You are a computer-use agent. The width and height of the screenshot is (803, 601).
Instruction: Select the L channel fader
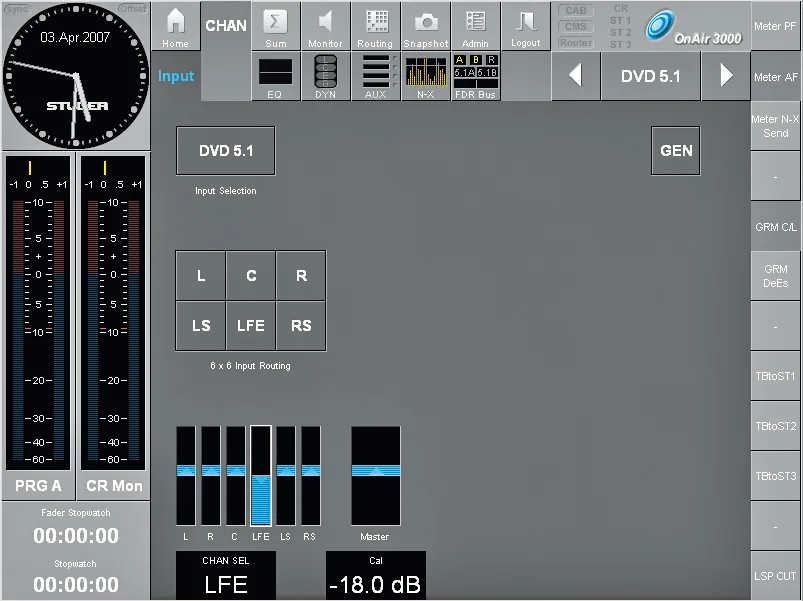[186, 476]
